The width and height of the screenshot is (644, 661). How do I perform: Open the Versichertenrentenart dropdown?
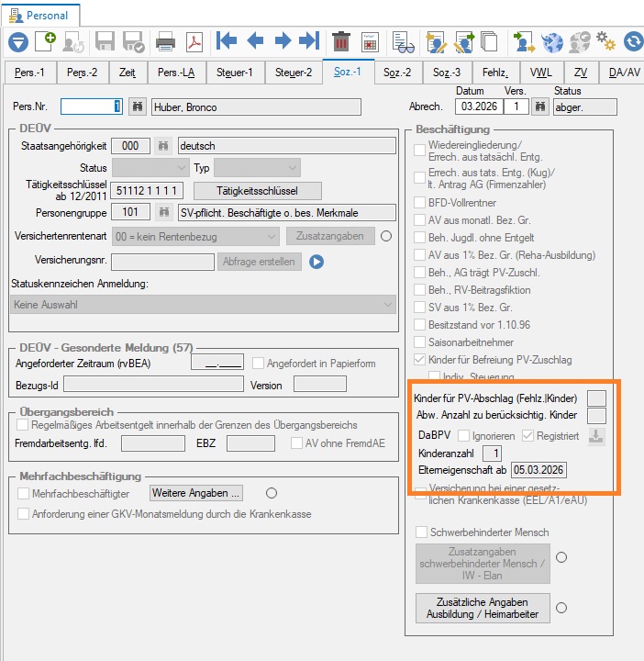[195, 237]
